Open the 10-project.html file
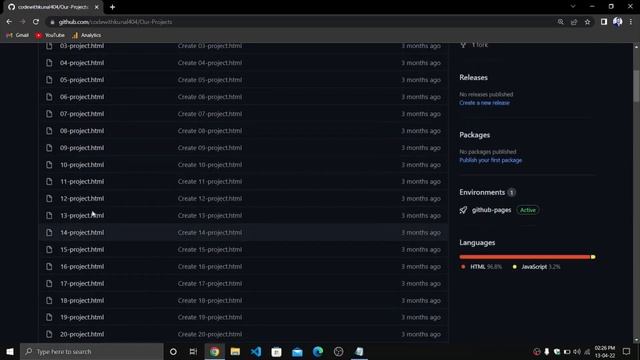The width and height of the screenshot is (640, 360). pyautogui.click(x=82, y=165)
